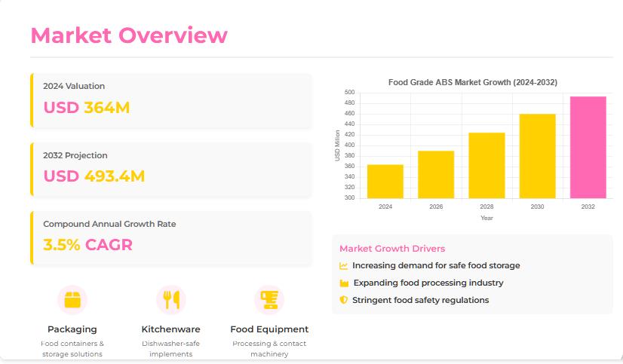623x364 pixels.
Task: Click the shield icon beside food safety regulations
Action: pos(344,300)
